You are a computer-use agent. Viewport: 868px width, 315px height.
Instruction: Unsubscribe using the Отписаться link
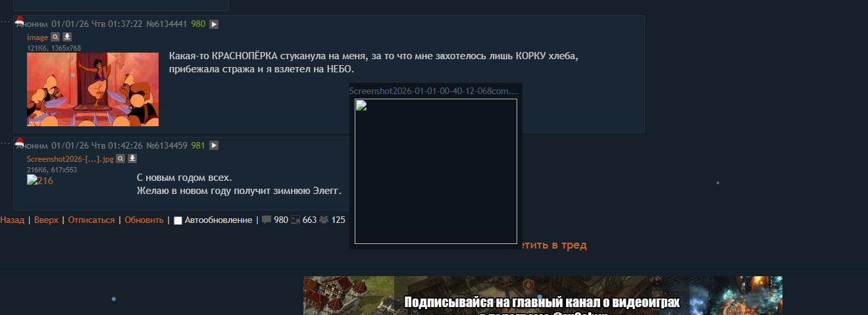pyautogui.click(x=91, y=220)
